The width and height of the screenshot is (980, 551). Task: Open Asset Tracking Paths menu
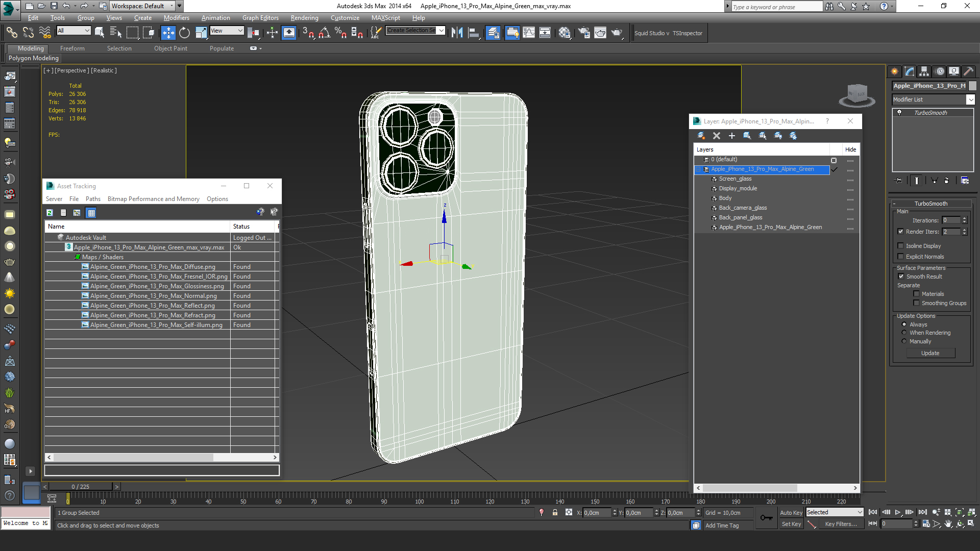93,199
